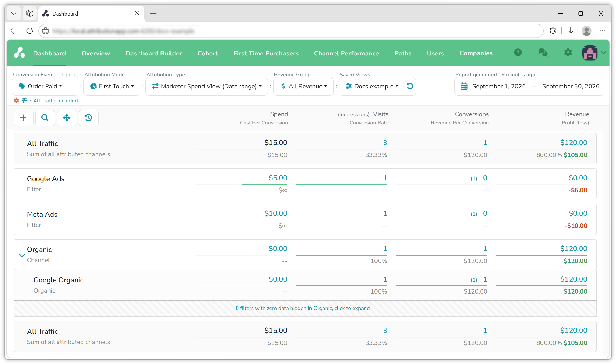Open the chat messages icon
Image resolution: width=616 pixels, height=364 pixels.
coord(543,53)
